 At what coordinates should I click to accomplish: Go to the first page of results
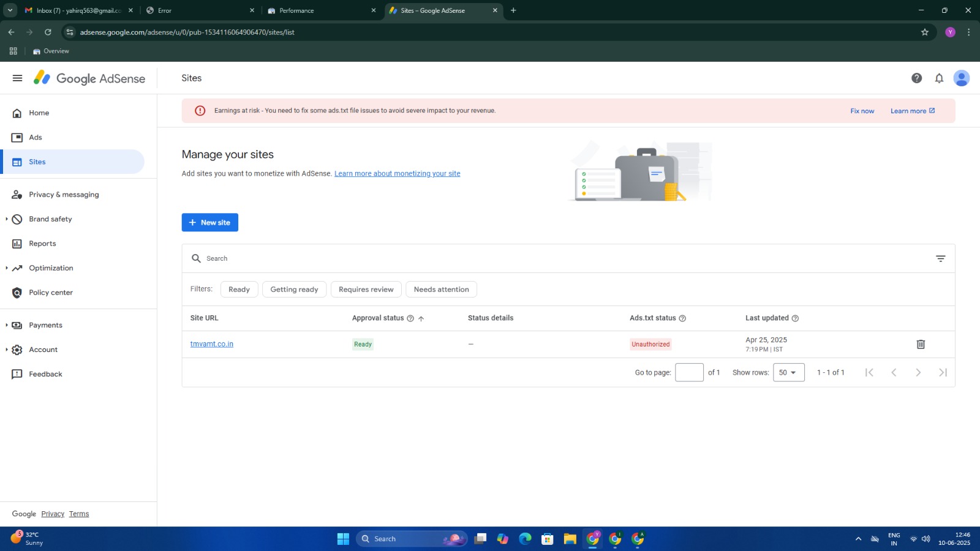869,372
